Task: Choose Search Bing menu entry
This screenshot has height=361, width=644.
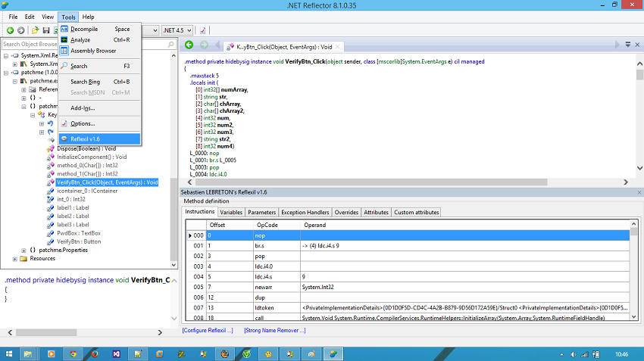Action: (x=100, y=82)
